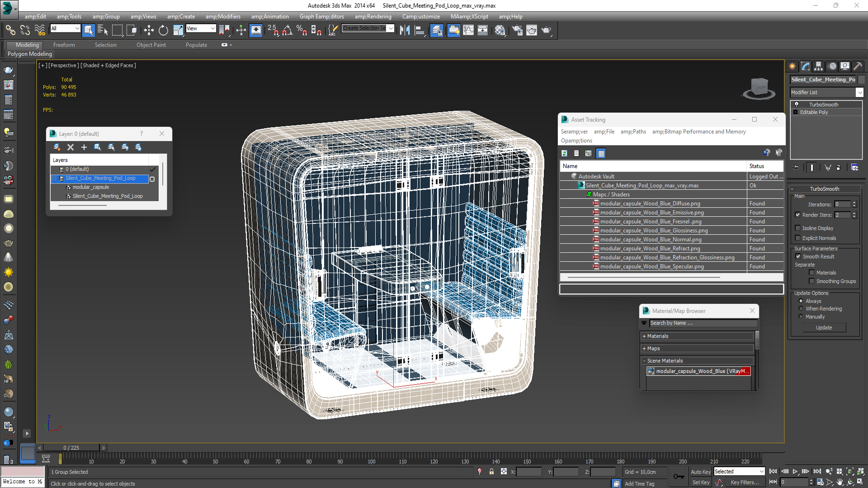Open the Modifier List dropdown
Image resolution: width=868 pixels, height=488 pixels.
(859, 92)
